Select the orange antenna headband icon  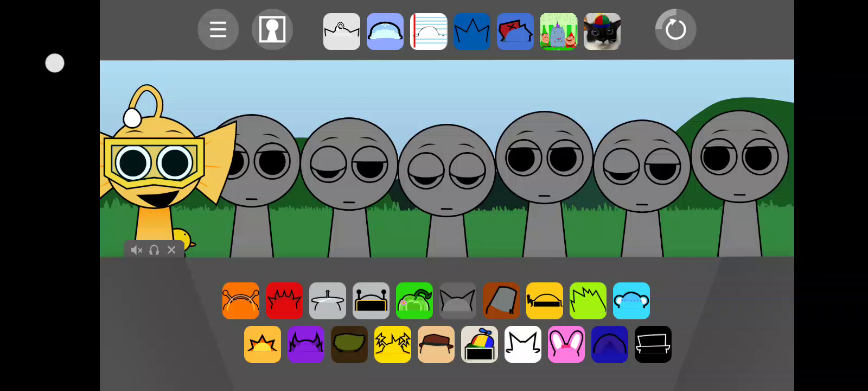pos(241,301)
